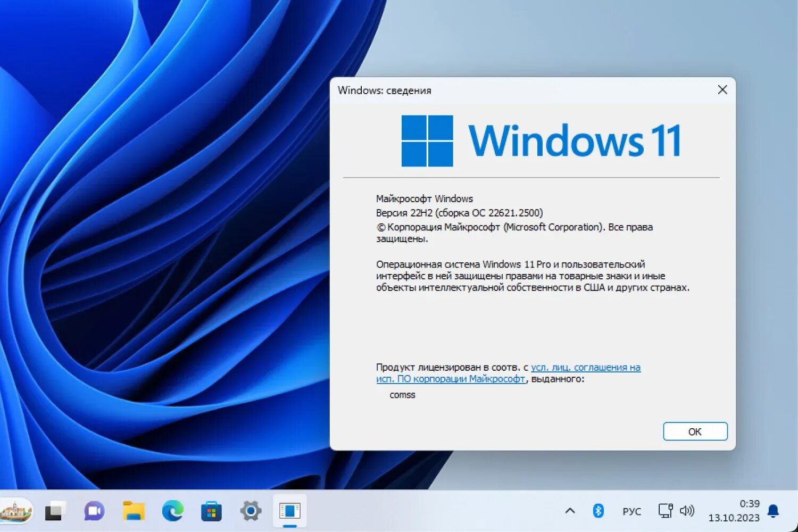
Task: Open the усл. лиц. соглашения на link
Action: coord(586,367)
